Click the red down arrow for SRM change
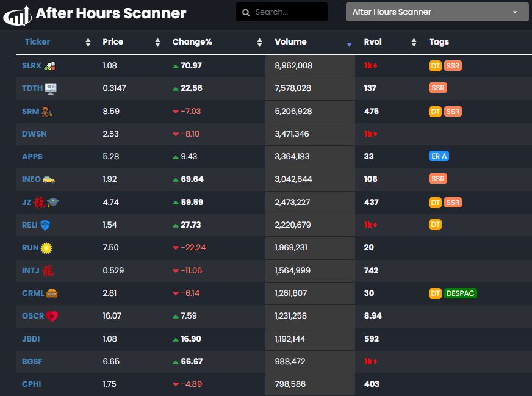532x396 pixels. coord(176,112)
